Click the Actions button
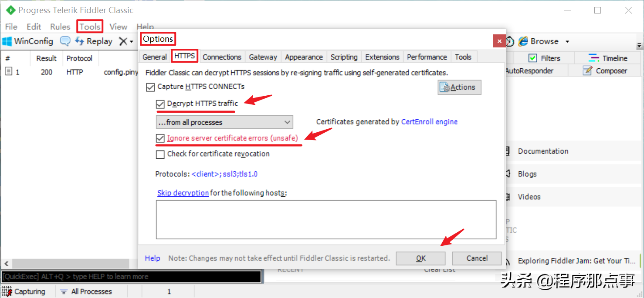This screenshot has height=298, width=644. point(459,87)
